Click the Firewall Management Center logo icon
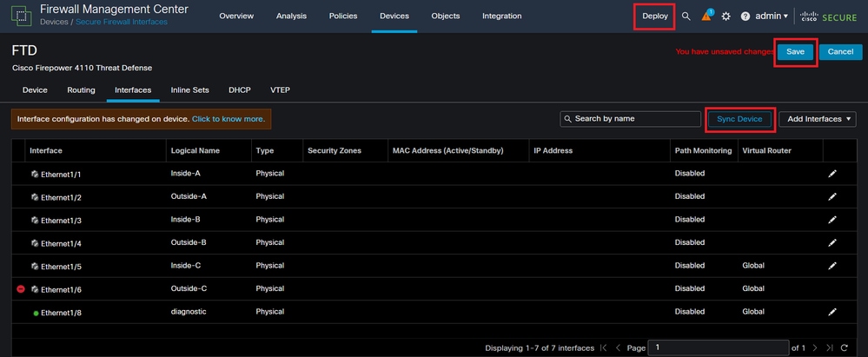This screenshot has height=357, width=868. tap(21, 16)
